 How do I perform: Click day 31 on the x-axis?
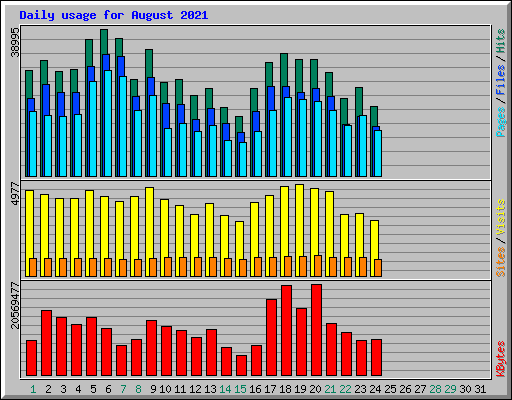tap(480, 389)
